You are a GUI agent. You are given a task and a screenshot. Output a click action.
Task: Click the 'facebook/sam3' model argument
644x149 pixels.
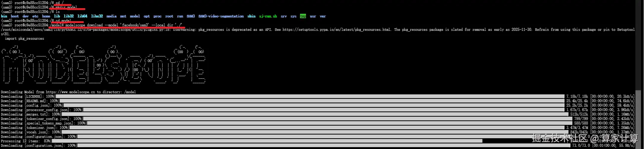click(135, 25)
